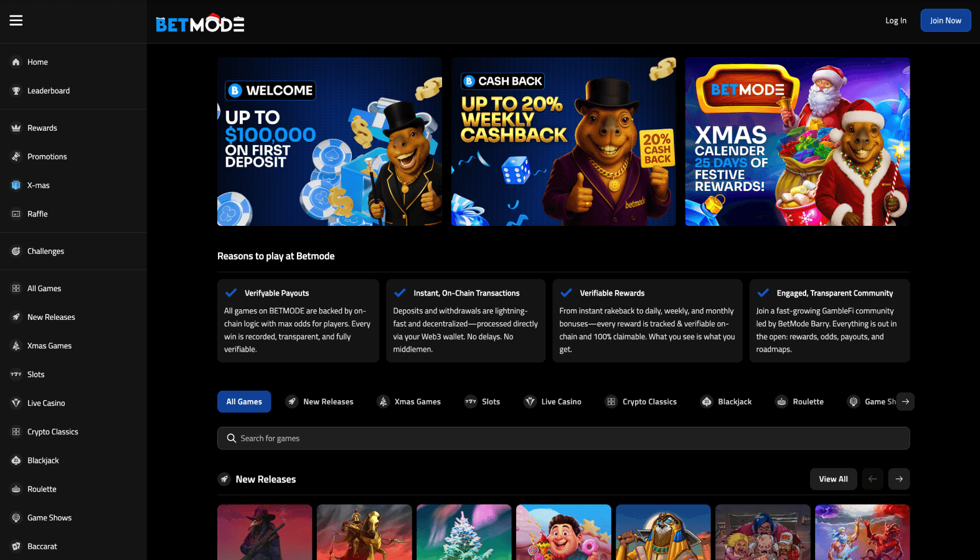The width and height of the screenshot is (980, 560).
Task: Click the "Reasons to play at Betmode" heading
Action: click(x=276, y=256)
